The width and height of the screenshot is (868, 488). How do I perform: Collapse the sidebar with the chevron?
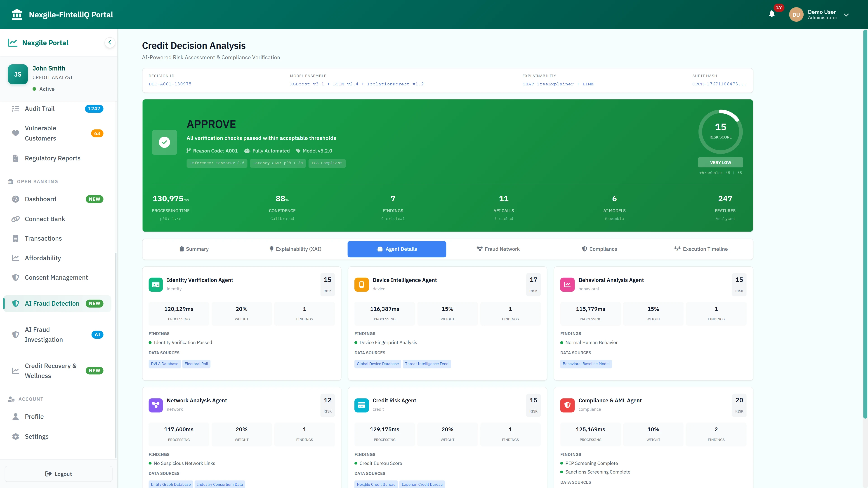pos(109,42)
